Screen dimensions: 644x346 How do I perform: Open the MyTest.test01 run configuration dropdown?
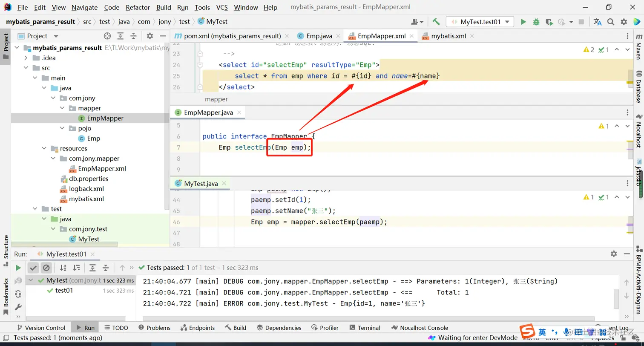(x=480, y=22)
